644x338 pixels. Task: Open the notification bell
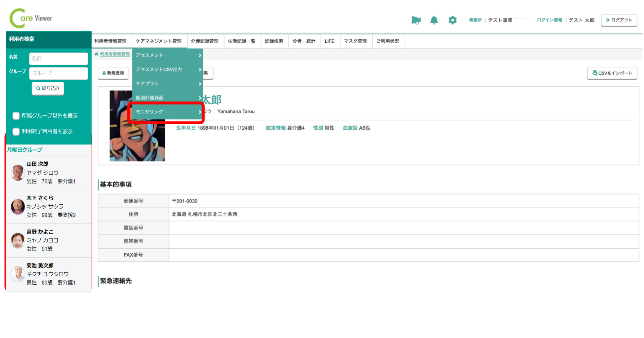click(x=434, y=20)
